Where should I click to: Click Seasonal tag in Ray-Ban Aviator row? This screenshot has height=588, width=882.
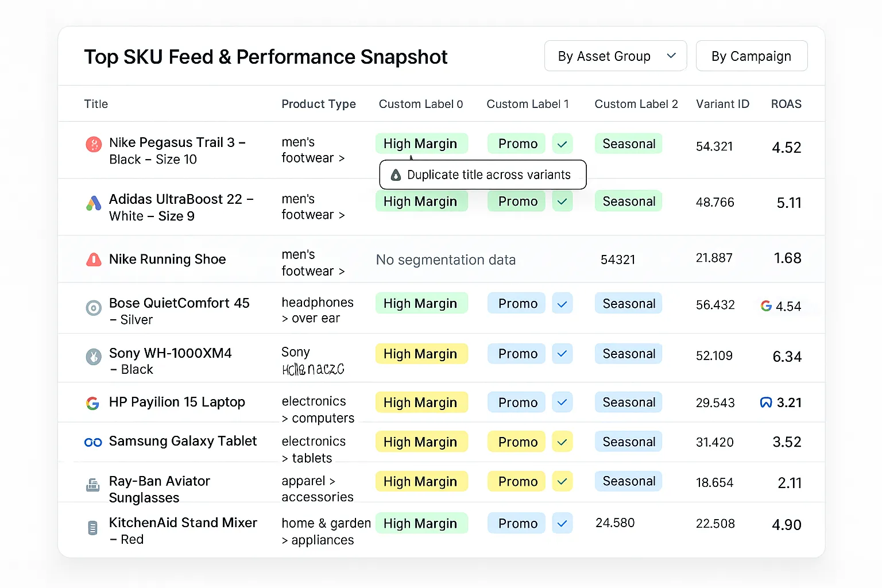(628, 481)
